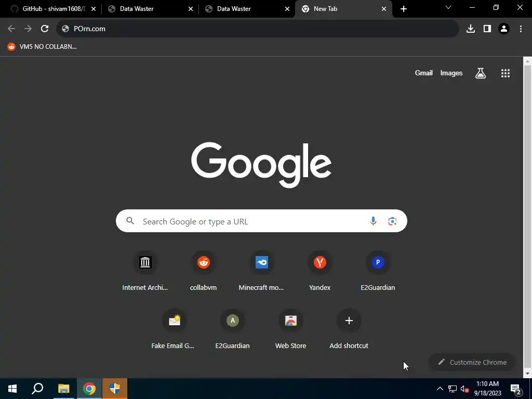Click the Google search box

click(x=261, y=221)
